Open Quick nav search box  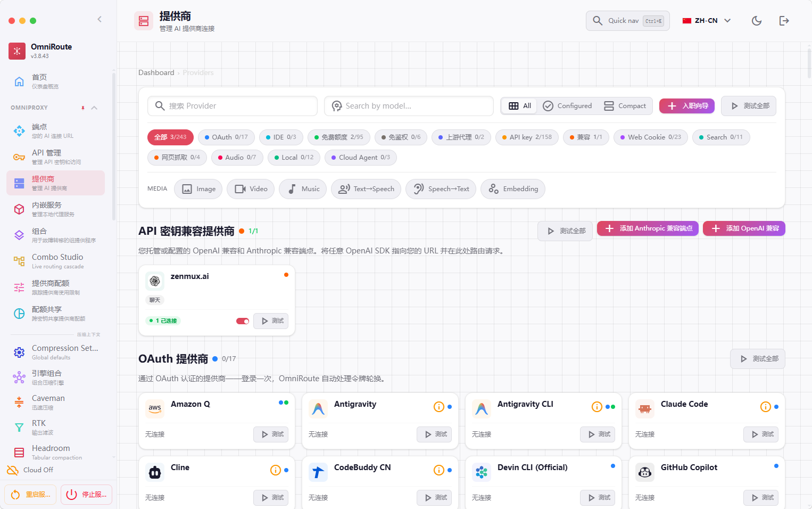pos(628,21)
